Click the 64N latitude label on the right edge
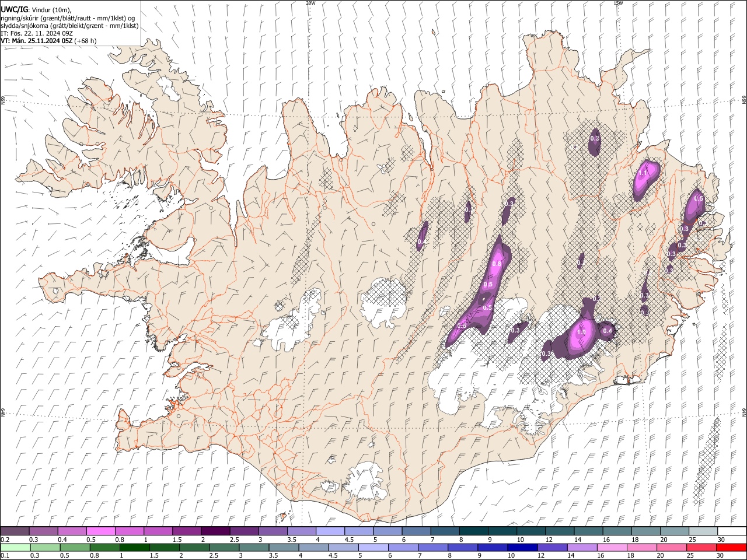This screenshot has width=747, height=560. [x=744, y=412]
